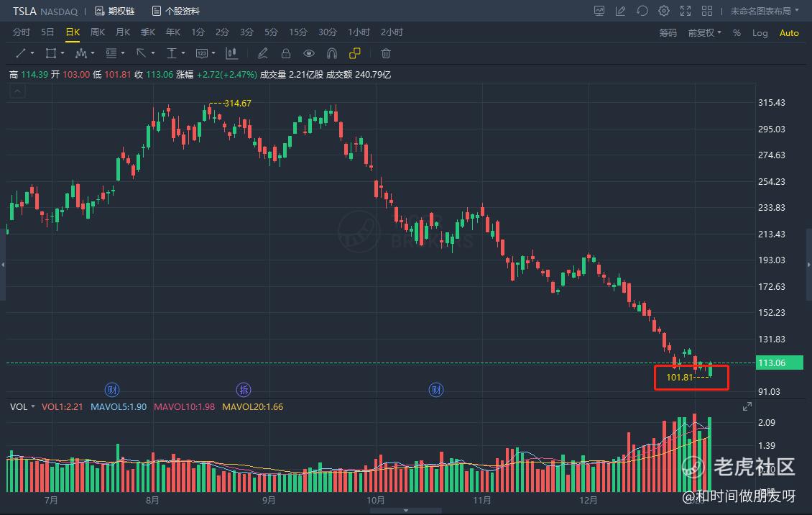The height and width of the screenshot is (515, 812).
Task: Toggle the highlighted yellow sync drawings icon
Action: 355,53
